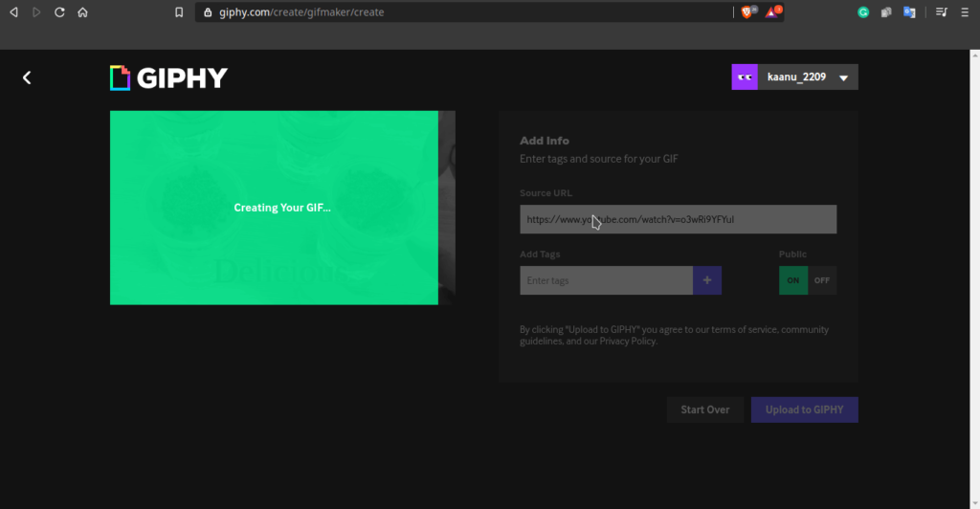Expand the kaanu_2209 account dropdown
980x509 pixels.
pyautogui.click(x=844, y=77)
